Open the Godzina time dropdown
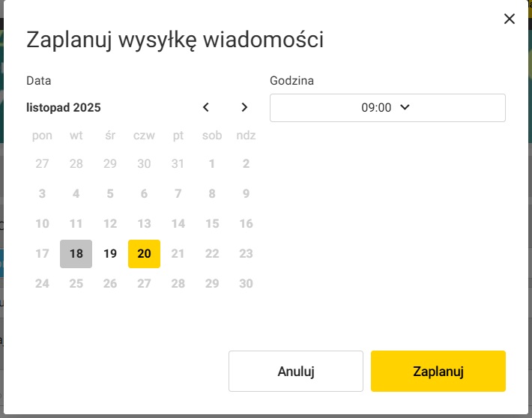 pyautogui.click(x=387, y=107)
